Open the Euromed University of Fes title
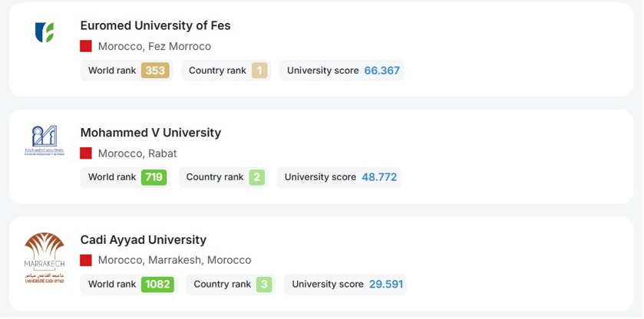 pos(155,25)
